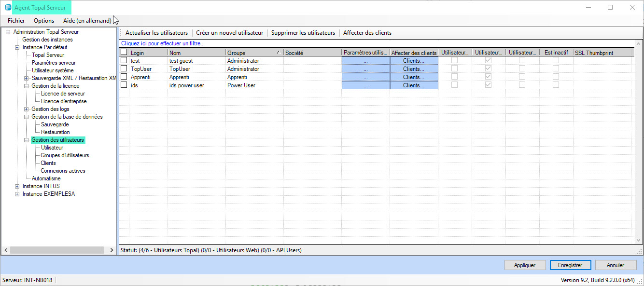Click the filter row 'Cliquez ici pour effectuer un filtre'
The width and height of the screenshot is (644, 286).
[x=163, y=43]
